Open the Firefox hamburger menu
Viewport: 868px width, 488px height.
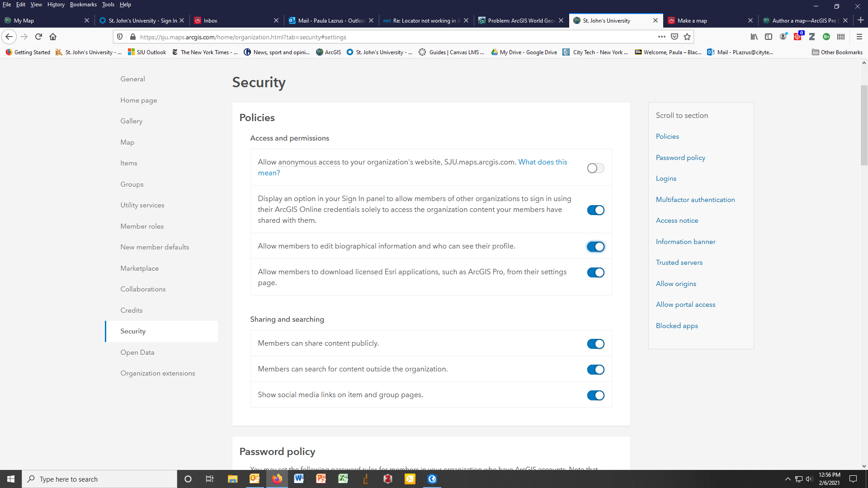tap(859, 37)
